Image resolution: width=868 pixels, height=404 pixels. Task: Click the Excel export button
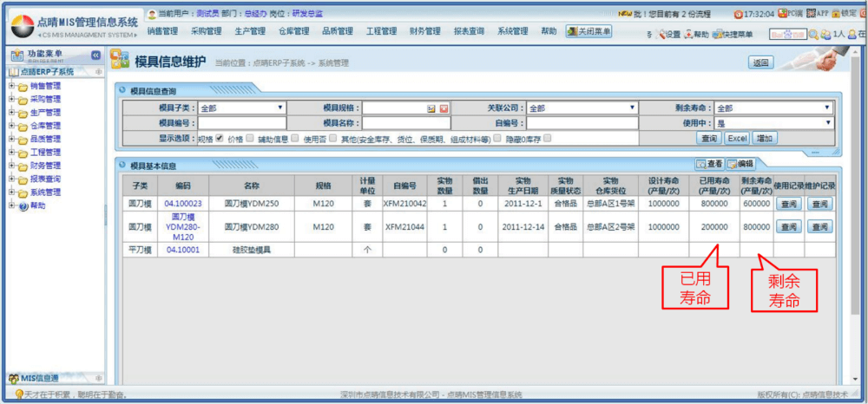pos(737,138)
